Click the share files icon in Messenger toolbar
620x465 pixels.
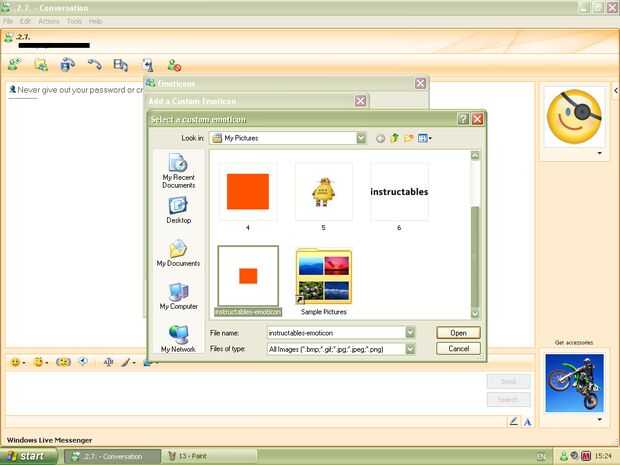[x=41, y=64]
